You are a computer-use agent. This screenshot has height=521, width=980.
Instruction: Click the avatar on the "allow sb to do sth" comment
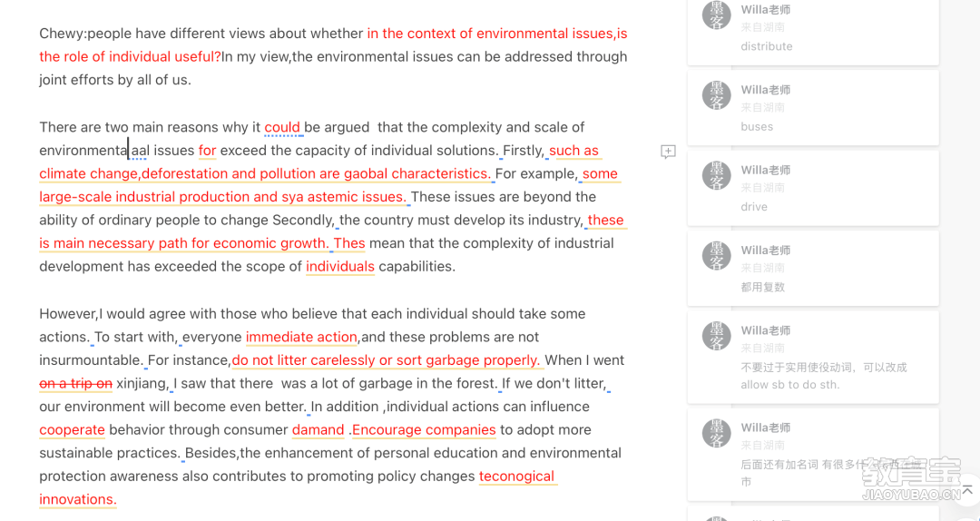[x=716, y=336]
